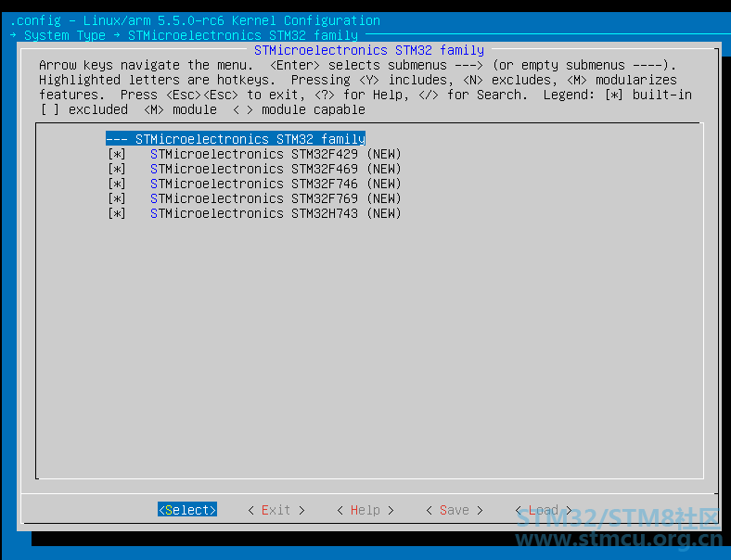
Task: Select the STMicroelectronics STM32F746 entry text
Action: 254,184
